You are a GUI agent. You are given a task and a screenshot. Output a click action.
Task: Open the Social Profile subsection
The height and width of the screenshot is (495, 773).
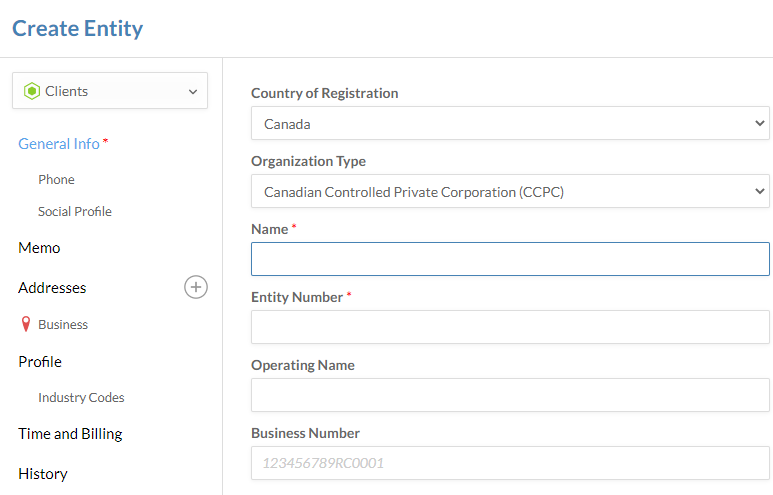75,212
